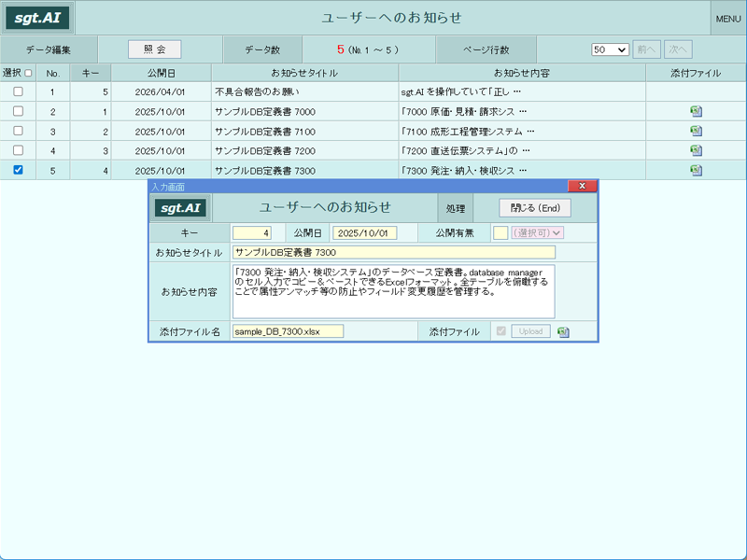
Task: Check the row for 不具合報告のお願い
Action: point(18,91)
